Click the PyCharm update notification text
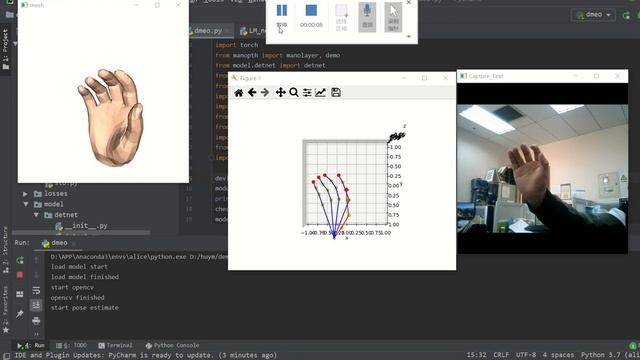 point(145,356)
